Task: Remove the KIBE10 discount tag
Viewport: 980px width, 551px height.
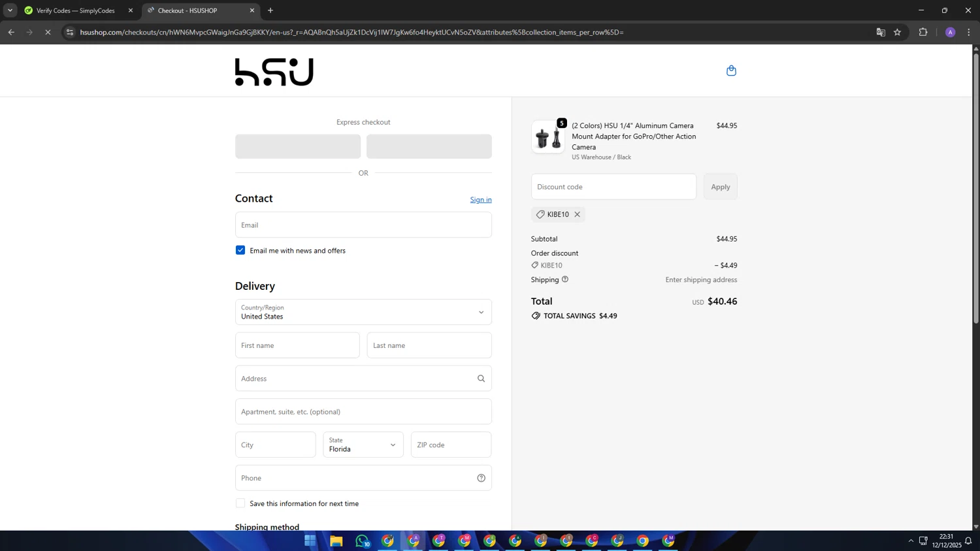Action: [578, 214]
